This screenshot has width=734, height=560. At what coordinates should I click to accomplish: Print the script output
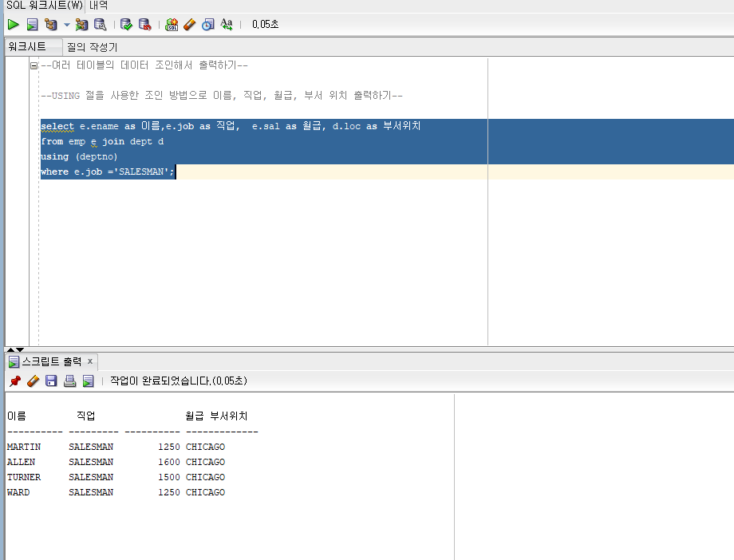click(x=69, y=381)
